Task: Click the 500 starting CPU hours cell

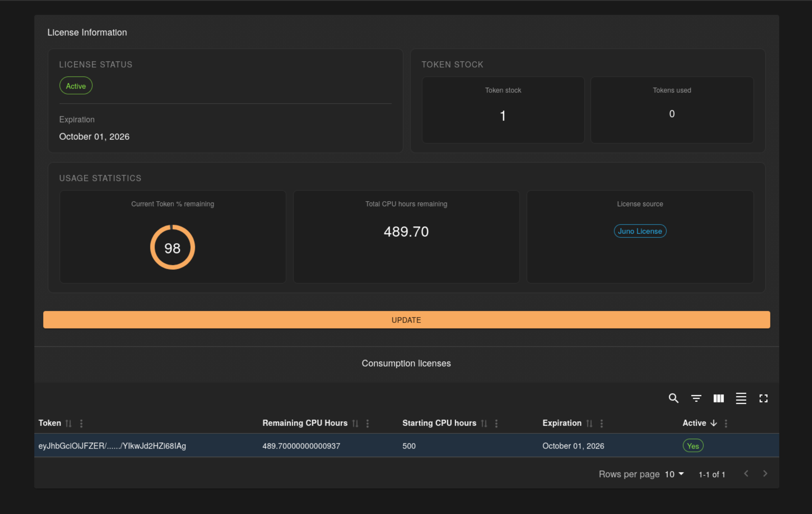Action: (409, 446)
